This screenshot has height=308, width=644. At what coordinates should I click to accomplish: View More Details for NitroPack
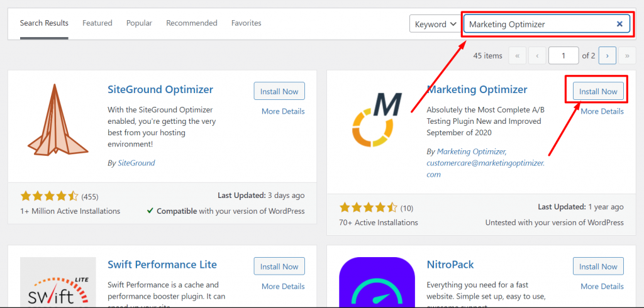point(602,286)
